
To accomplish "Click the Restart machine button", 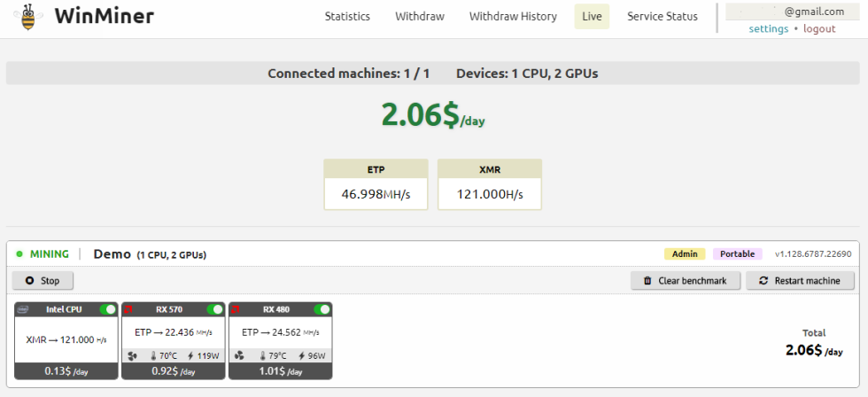I will (x=800, y=280).
